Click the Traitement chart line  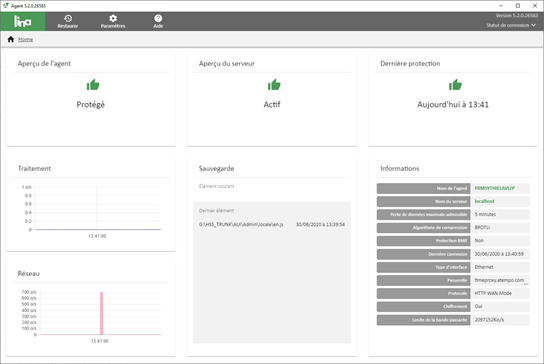[x=98, y=229]
